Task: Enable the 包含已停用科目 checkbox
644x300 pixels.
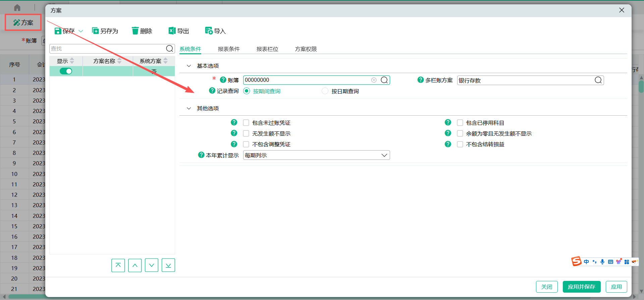Action: click(x=460, y=123)
